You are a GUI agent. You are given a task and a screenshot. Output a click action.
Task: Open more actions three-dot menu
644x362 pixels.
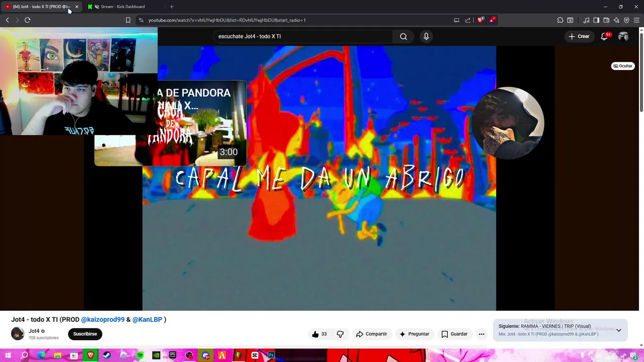[481, 334]
